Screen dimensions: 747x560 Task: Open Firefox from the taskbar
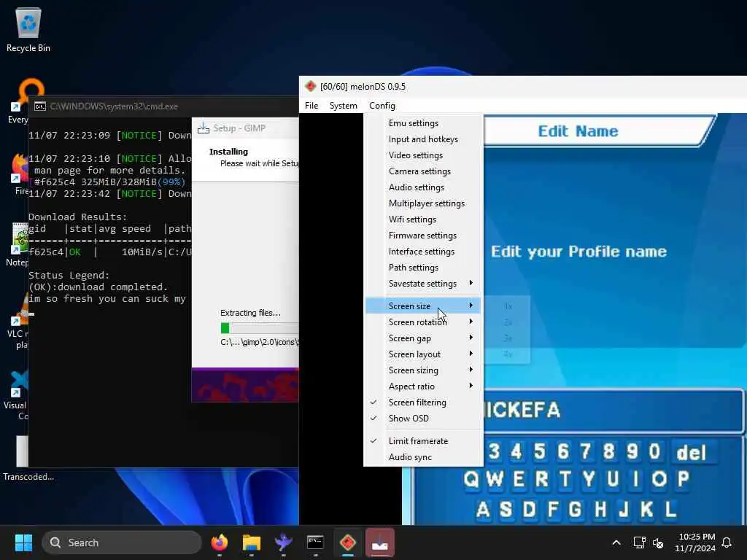coord(219,542)
